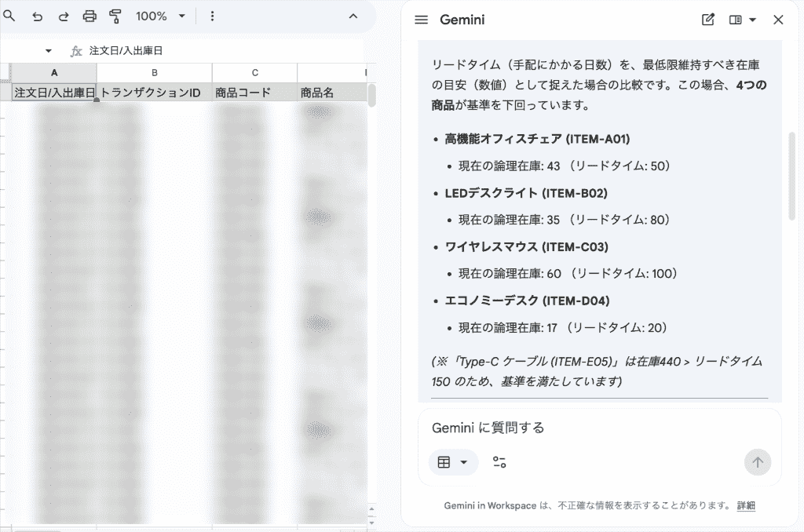The height and width of the screenshot is (532, 804).
Task: Open the 詳細 link
Action: [746, 505]
